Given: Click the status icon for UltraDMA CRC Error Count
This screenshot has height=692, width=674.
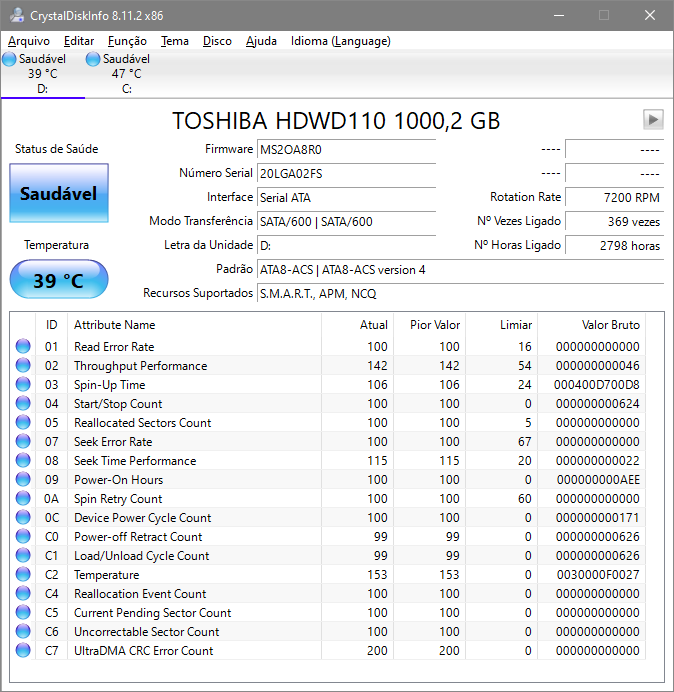Looking at the screenshot, I should pos(23,650).
